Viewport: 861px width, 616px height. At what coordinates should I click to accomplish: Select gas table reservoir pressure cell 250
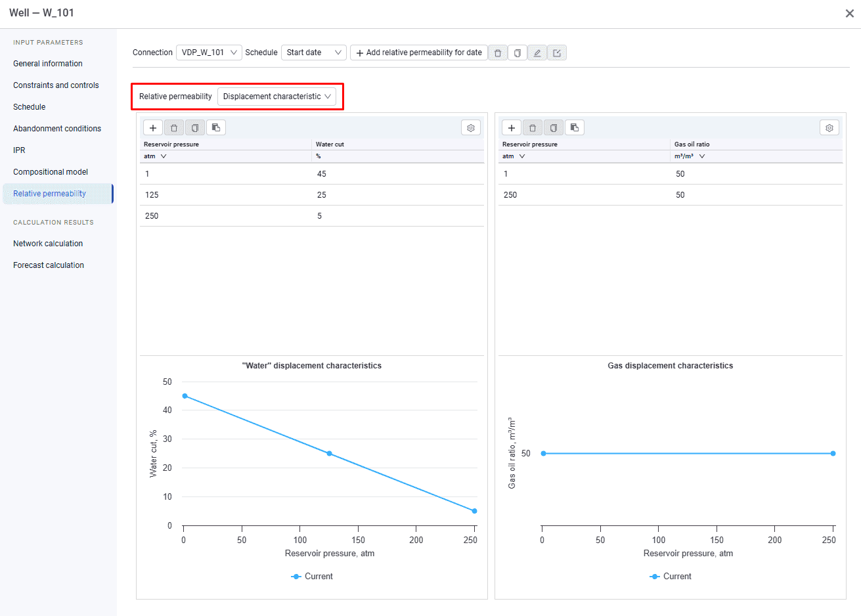pos(585,195)
